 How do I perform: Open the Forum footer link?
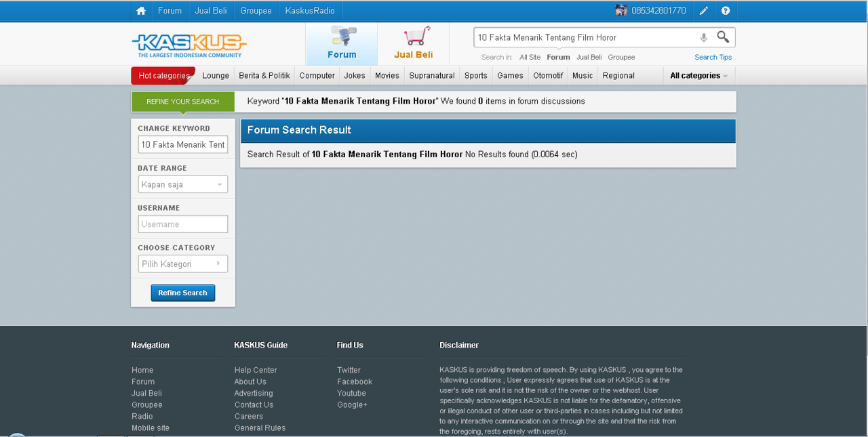143,381
